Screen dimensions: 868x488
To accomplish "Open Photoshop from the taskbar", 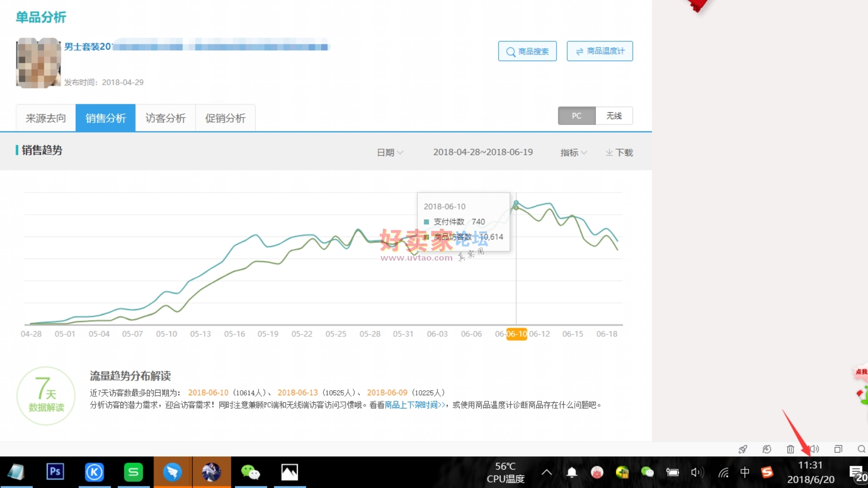I will (55, 472).
